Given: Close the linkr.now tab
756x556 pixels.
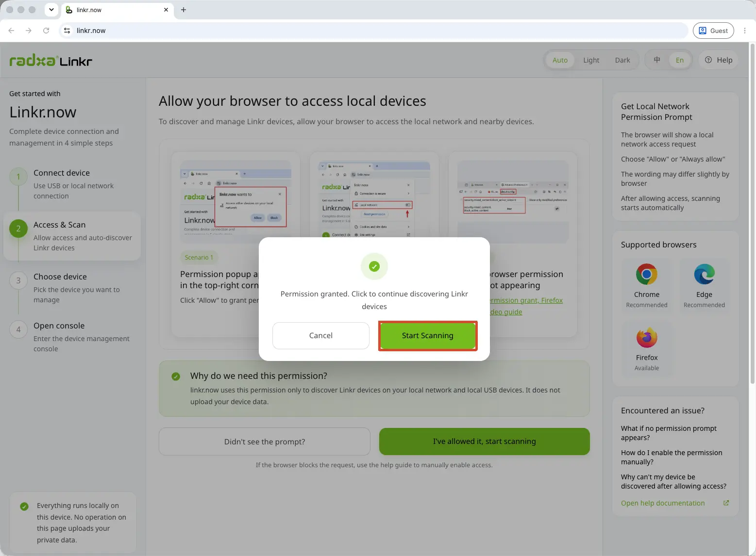Looking at the screenshot, I should (166, 10).
